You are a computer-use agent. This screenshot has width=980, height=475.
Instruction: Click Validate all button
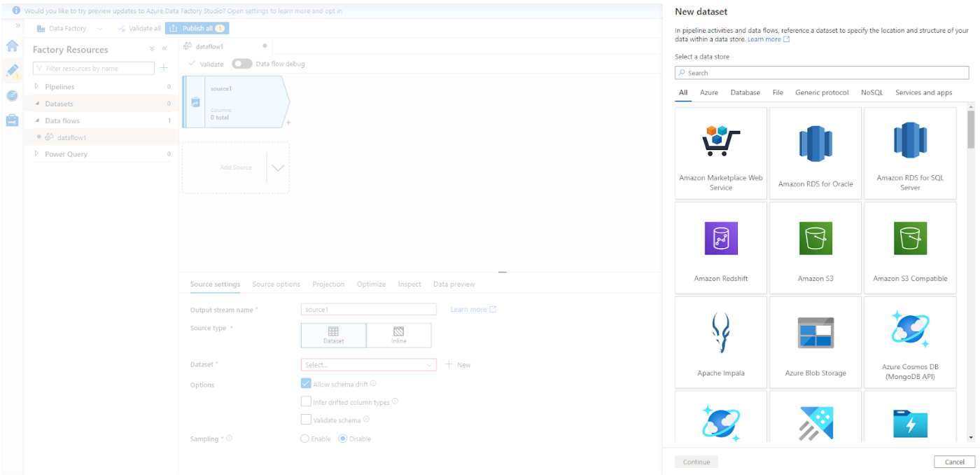139,29
